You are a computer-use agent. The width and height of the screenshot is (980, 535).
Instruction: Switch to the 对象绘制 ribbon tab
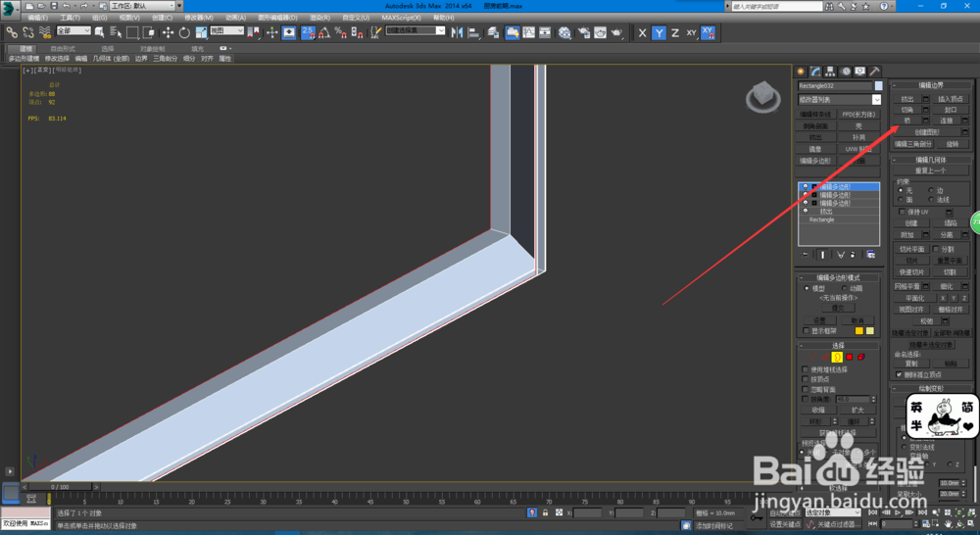click(x=153, y=48)
